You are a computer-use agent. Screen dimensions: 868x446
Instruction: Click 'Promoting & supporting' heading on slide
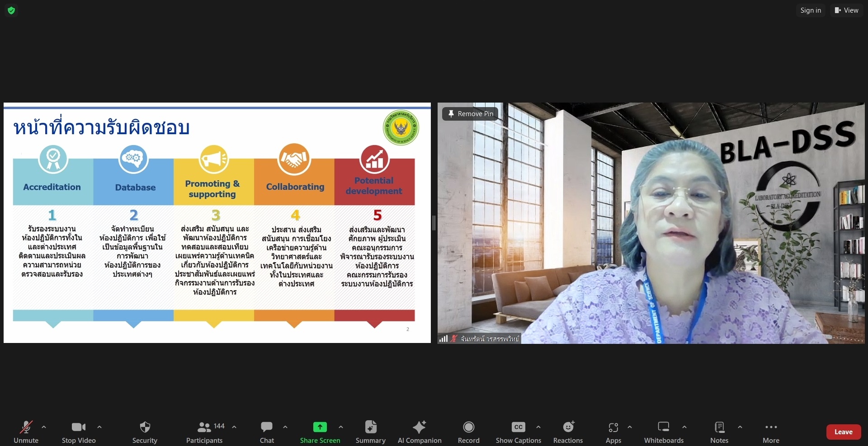[x=212, y=189]
